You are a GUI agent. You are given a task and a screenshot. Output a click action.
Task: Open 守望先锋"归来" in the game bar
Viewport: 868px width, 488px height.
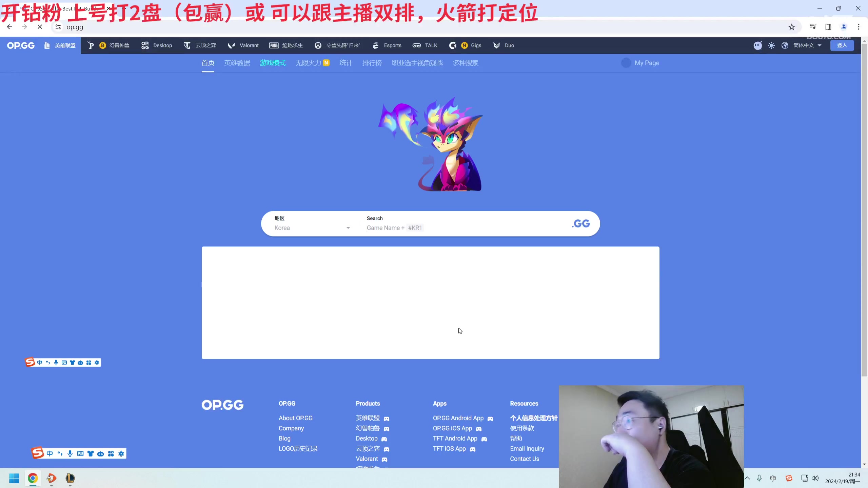337,45
